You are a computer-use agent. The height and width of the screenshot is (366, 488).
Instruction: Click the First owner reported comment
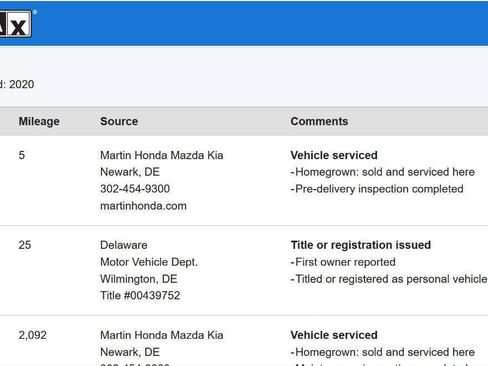pyautogui.click(x=343, y=262)
